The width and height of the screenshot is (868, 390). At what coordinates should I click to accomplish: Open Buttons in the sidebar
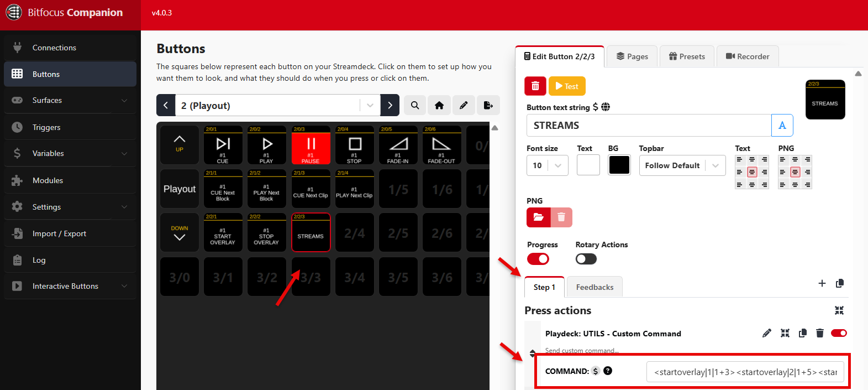click(x=70, y=74)
